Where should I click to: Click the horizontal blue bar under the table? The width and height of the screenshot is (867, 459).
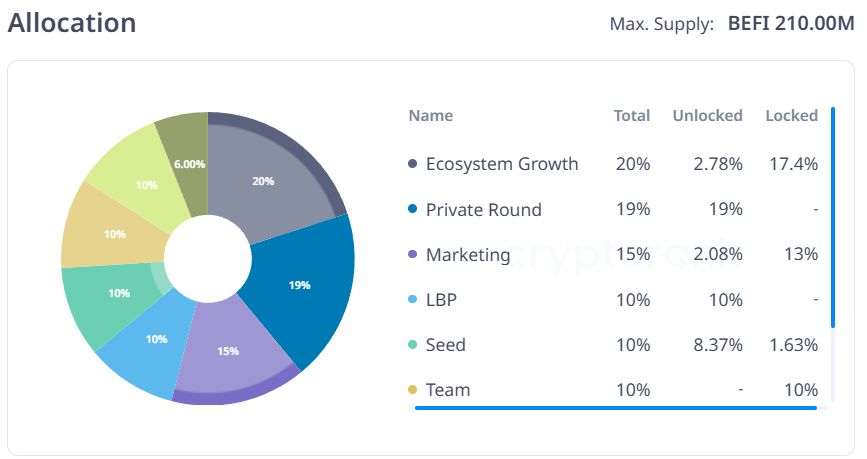point(615,407)
